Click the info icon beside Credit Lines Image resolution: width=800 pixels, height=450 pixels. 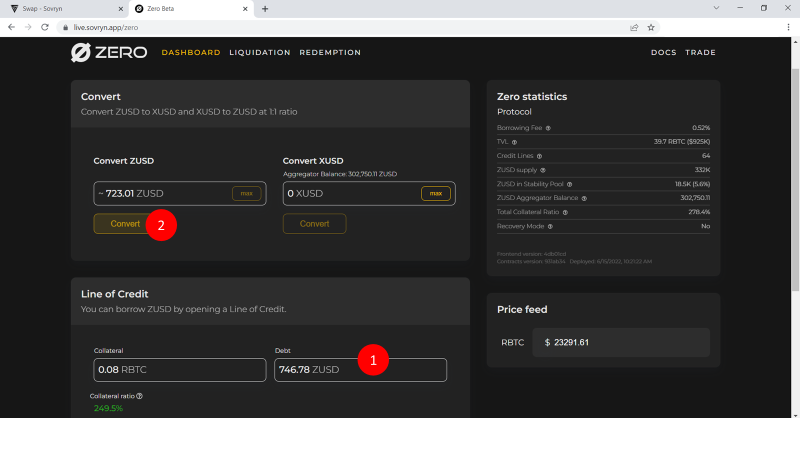(x=539, y=156)
